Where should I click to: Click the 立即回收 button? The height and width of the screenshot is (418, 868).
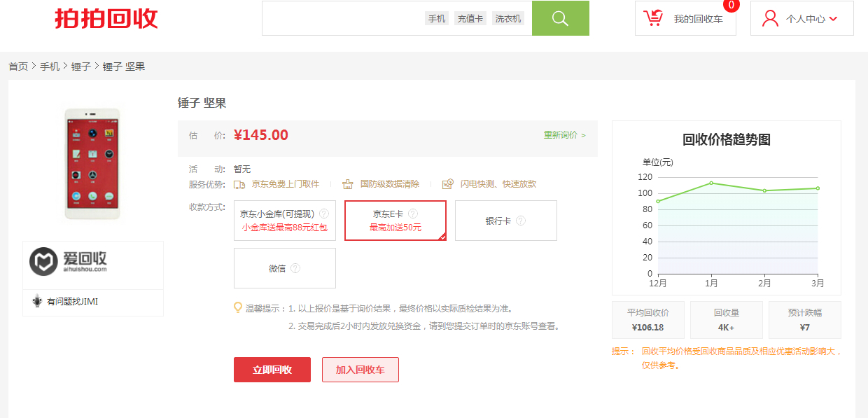pyautogui.click(x=272, y=370)
